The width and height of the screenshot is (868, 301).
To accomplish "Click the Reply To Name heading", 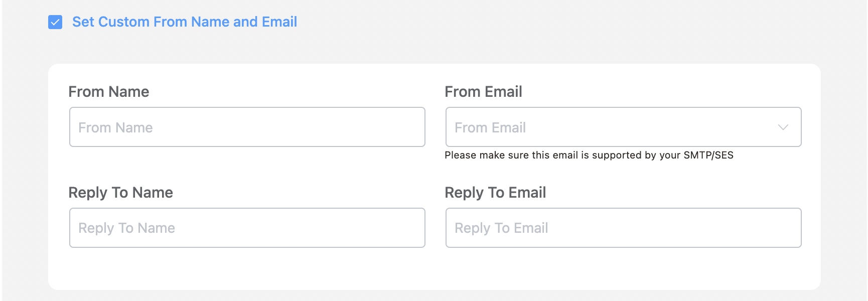I will [120, 193].
